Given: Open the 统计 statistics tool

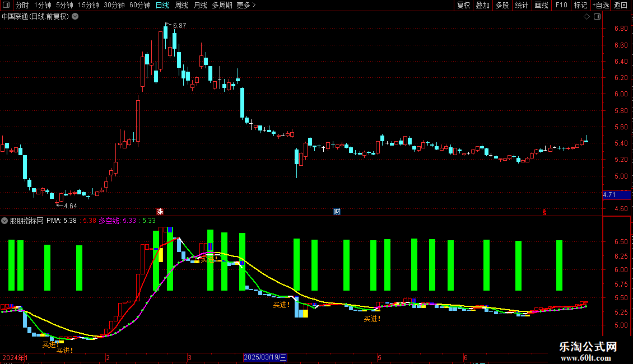Looking at the screenshot, I should pyautogui.click(x=522, y=5).
